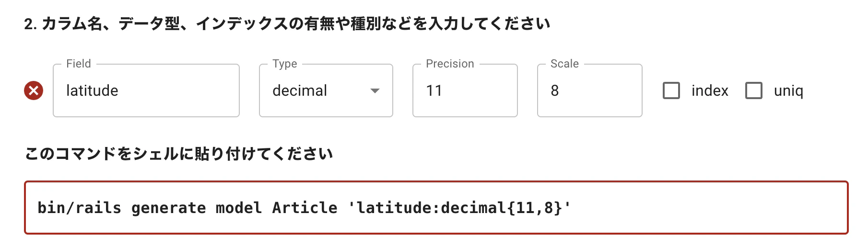
Task: Open the Type dropdown showing decimal
Action: pos(326,90)
